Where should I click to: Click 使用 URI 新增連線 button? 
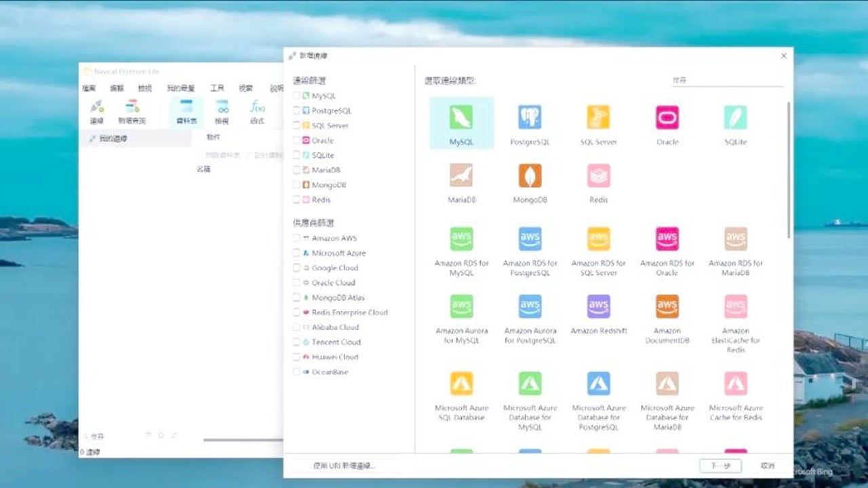click(344, 466)
